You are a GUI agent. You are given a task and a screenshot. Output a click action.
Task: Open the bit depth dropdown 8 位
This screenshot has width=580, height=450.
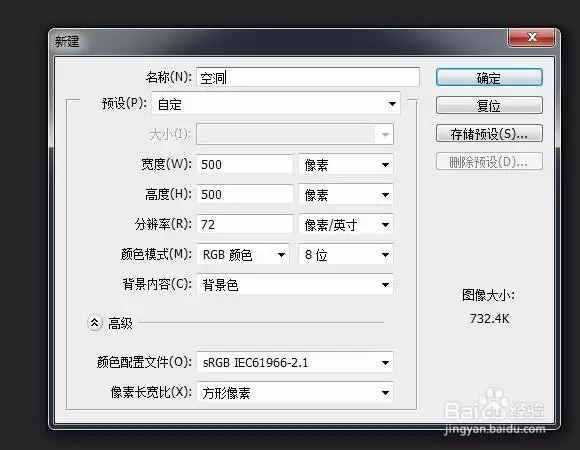[346, 254]
